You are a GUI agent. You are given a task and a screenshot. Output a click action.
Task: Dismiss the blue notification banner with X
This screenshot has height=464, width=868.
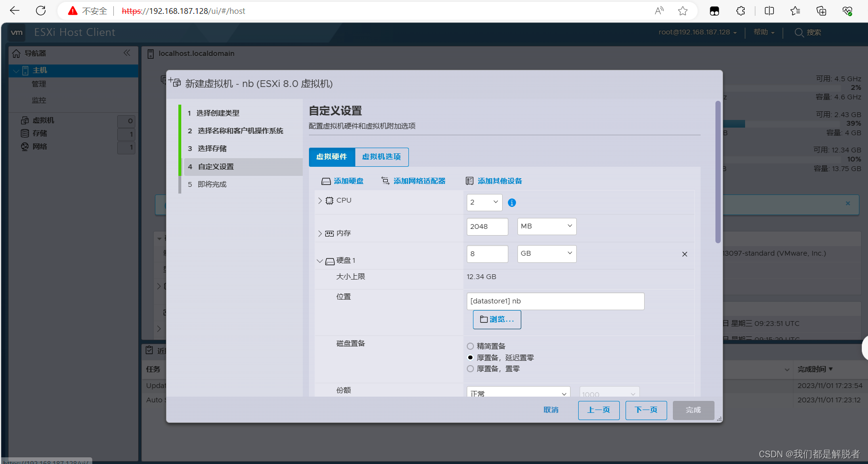point(848,203)
